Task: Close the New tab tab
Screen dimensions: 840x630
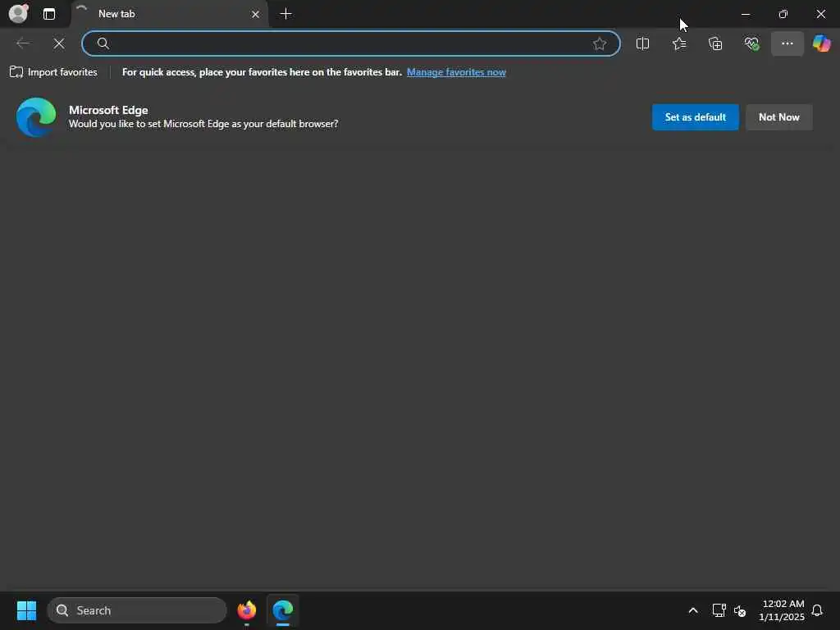Action: coord(256,15)
